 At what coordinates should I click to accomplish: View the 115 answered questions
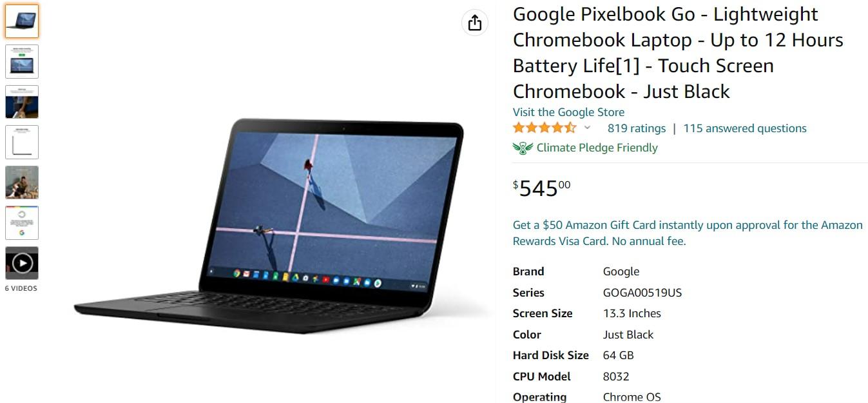click(745, 128)
